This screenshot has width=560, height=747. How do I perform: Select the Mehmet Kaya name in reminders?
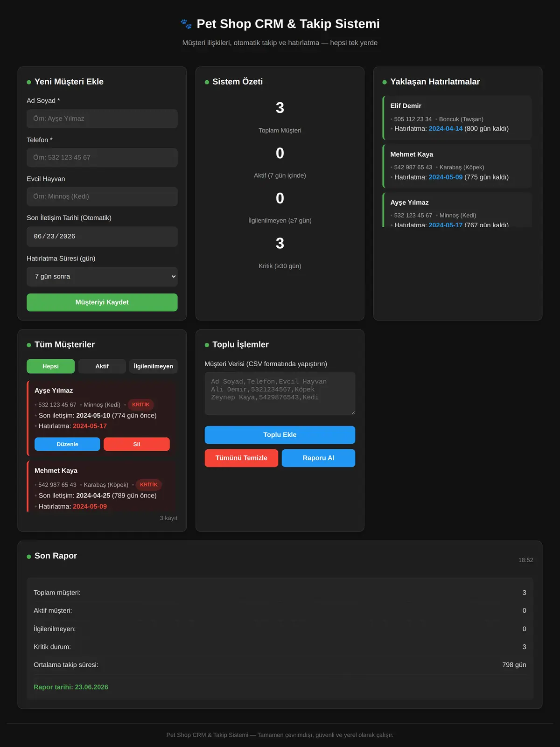(412, 154)
